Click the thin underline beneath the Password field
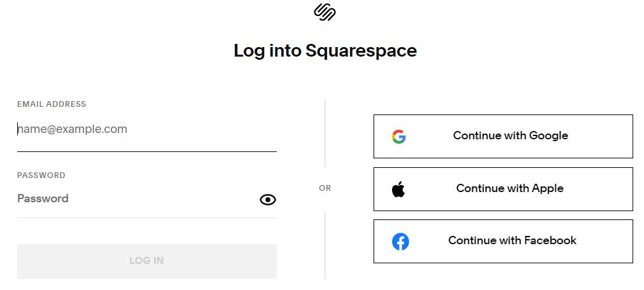Screen dimensions: 644x290 146,217
